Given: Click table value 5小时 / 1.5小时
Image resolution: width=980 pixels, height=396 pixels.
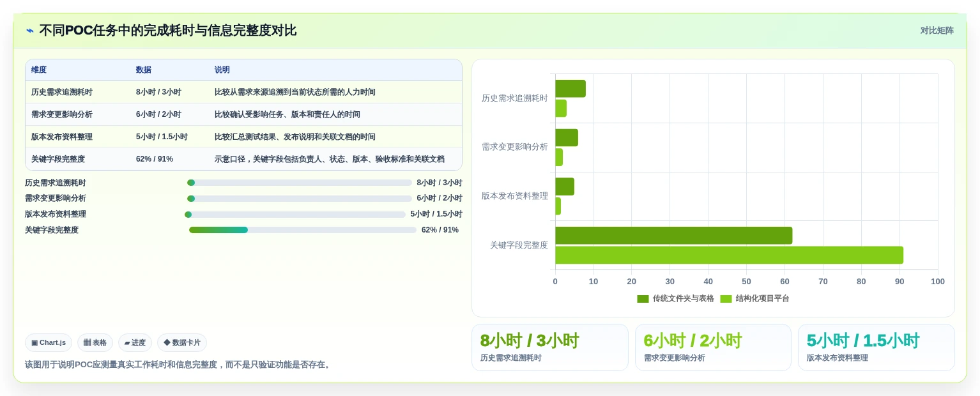Looking at the screenshot, I should pyautogui.click(x=162, y=137).
